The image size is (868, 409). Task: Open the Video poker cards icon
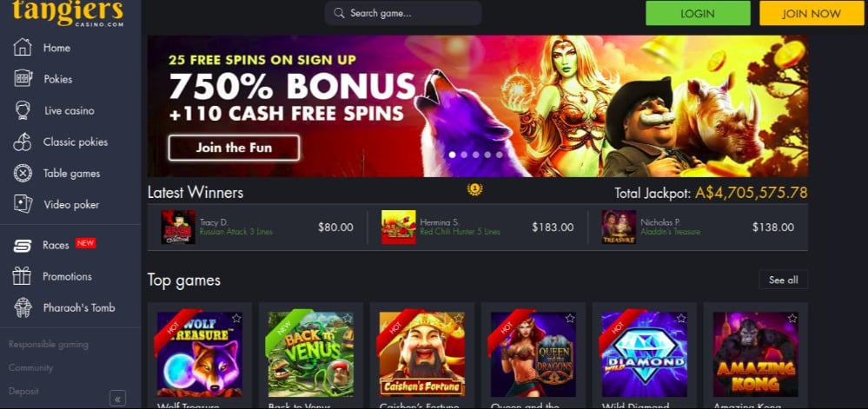(x=23, y=204)
